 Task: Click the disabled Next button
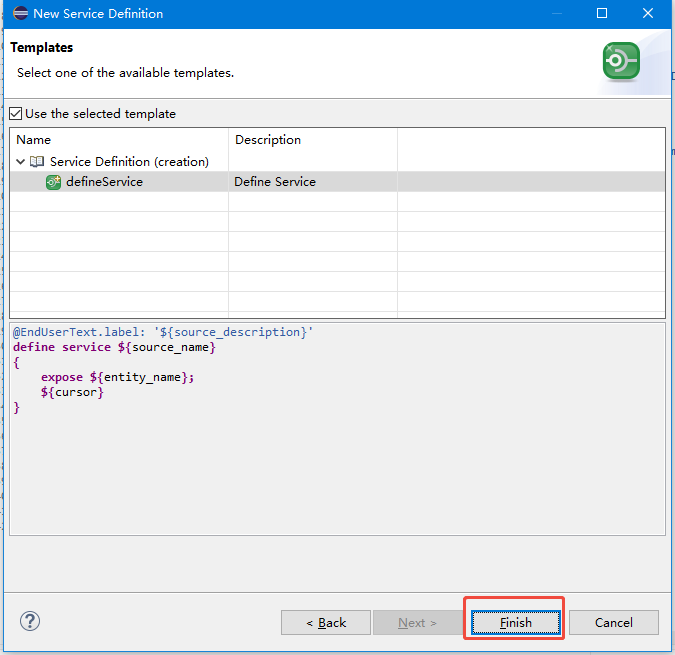417,622
